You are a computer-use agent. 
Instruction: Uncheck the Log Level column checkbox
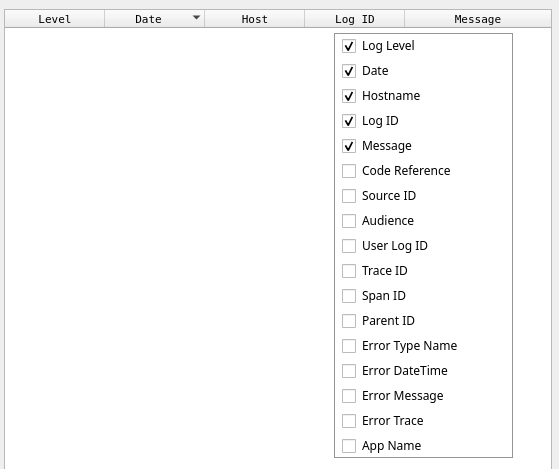349,46
